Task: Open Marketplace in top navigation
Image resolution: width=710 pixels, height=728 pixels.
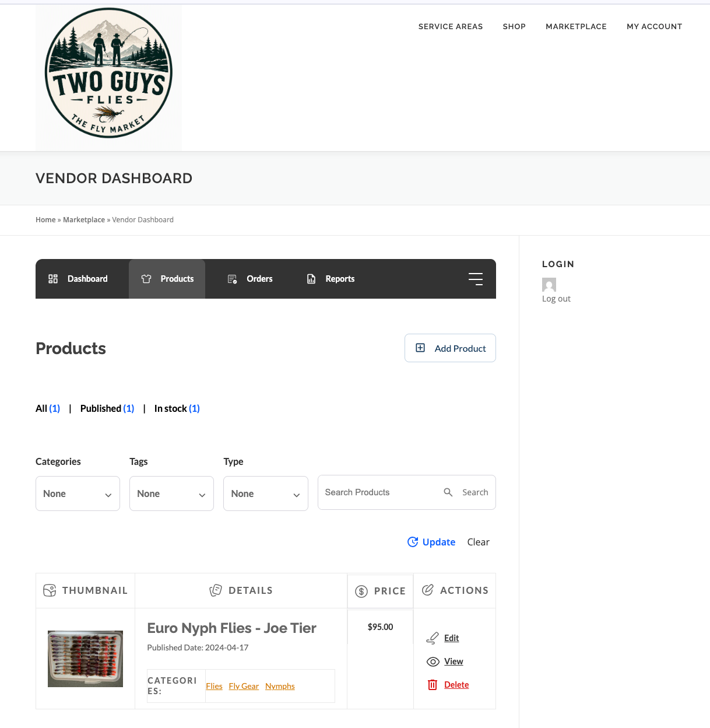Action: [x=576, y=26]
